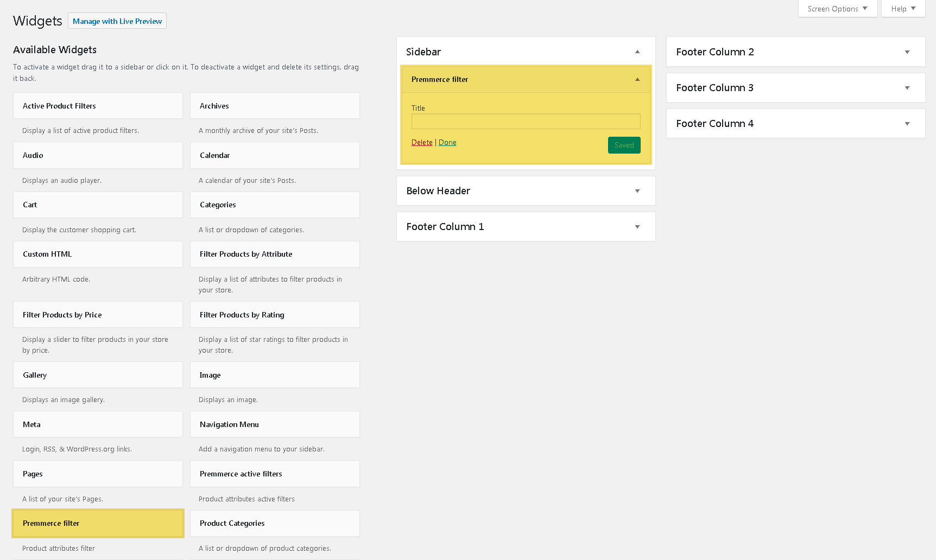Expand the Footer Column 2 area

tap(907, 52)
